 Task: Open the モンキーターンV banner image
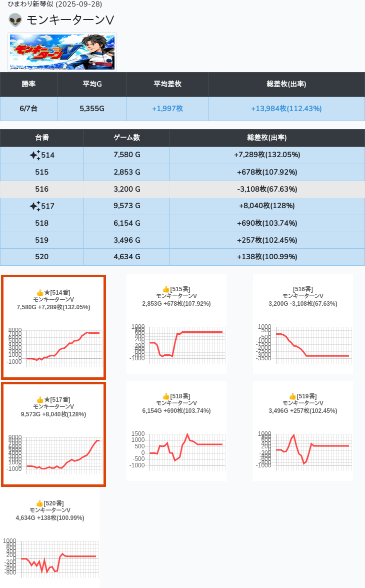coord(62,52)
